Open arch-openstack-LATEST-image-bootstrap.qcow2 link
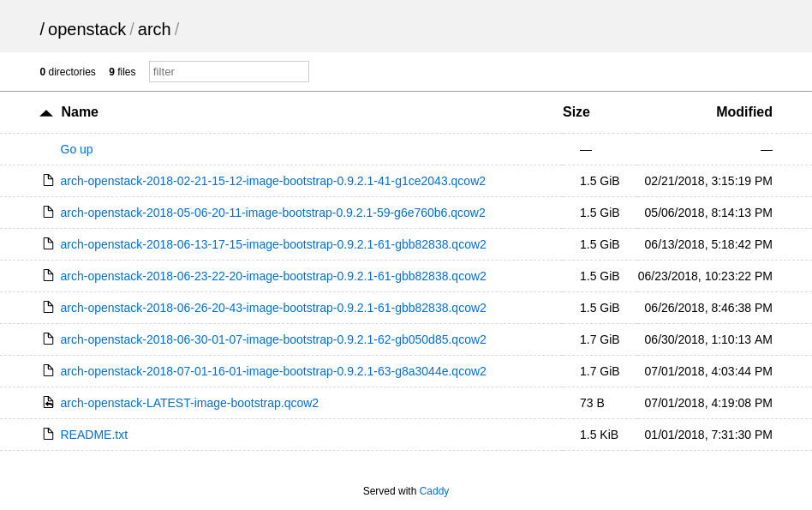This screenshot has width=812, height=510. coord(189,403)
